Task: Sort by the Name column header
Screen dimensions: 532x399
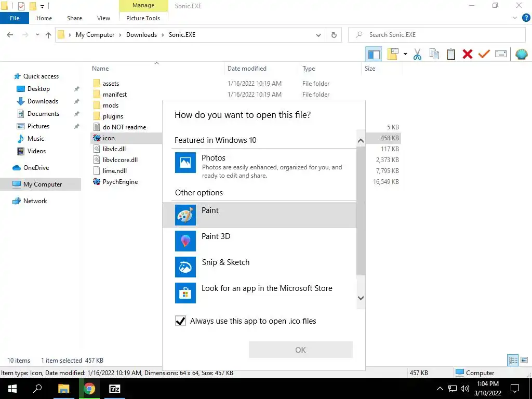Action: (x=100, y=68)
